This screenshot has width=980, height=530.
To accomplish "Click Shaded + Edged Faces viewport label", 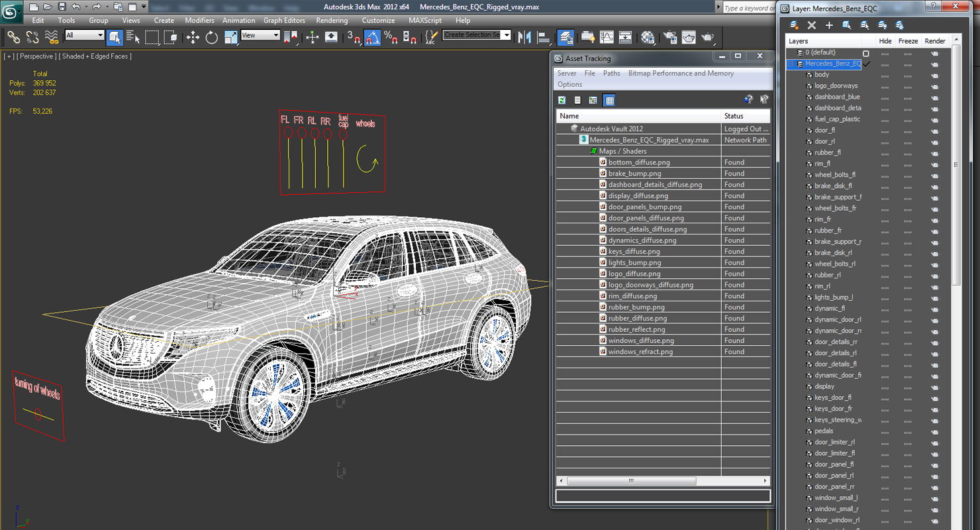I will pyautogui.click(x=96, y=56).
